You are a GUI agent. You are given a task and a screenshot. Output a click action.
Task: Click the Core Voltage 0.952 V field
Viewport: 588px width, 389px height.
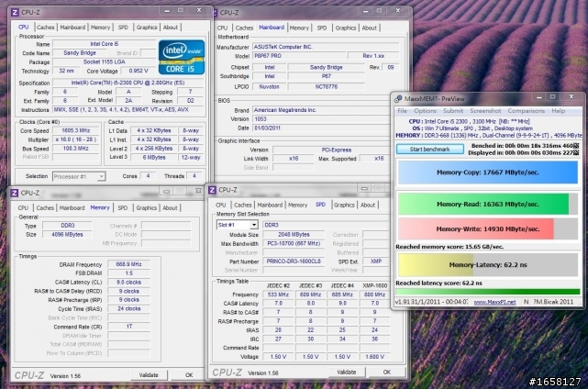(139, 71)
